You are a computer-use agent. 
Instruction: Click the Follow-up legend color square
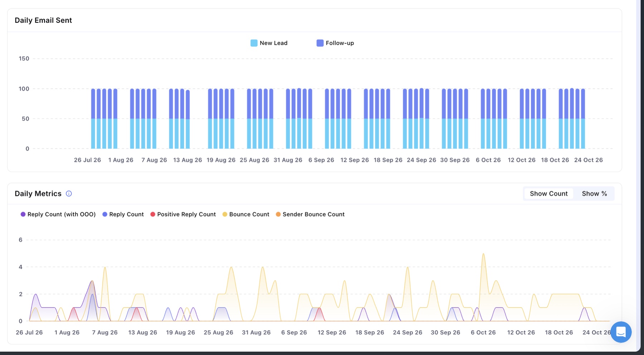pyautogui.click(x=320, y=43)
